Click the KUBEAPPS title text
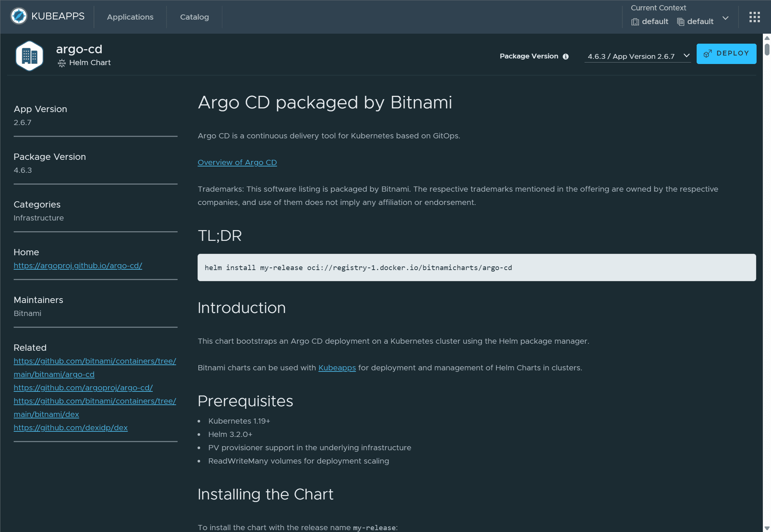Screen dimensions: 771x532 pyautogui.click(x=58, y=16)
